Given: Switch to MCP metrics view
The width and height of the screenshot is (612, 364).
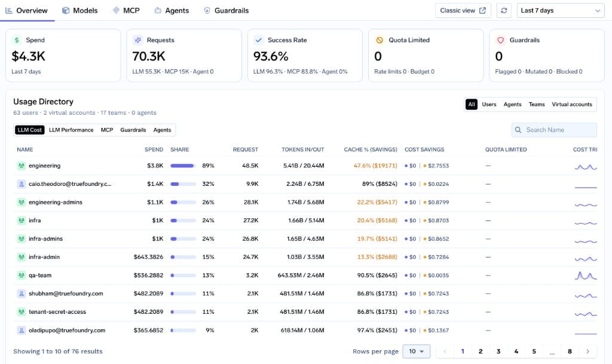Looking at the screenshot, I should [107, 130].
